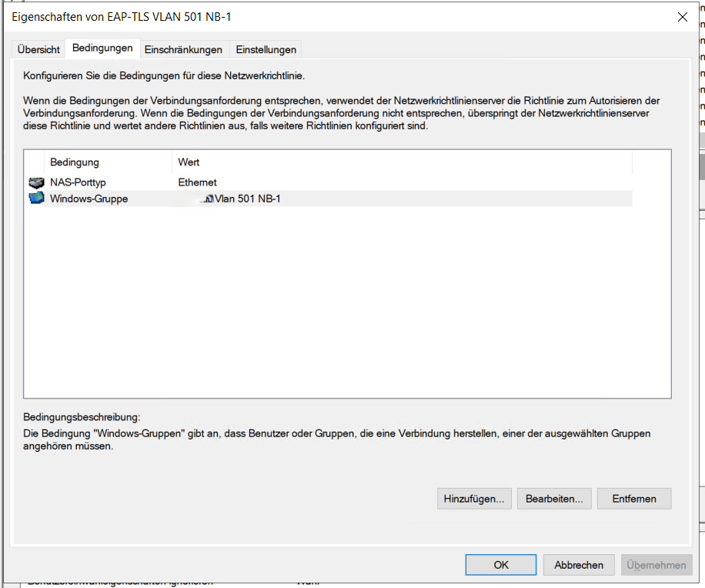Cancel changes using Abbrechen

[579, 565]
